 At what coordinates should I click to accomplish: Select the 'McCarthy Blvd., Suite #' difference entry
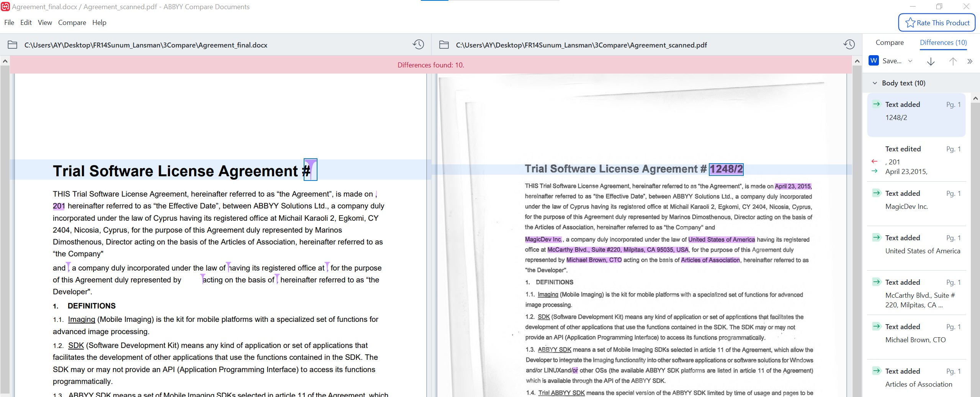tap(916, 293)
